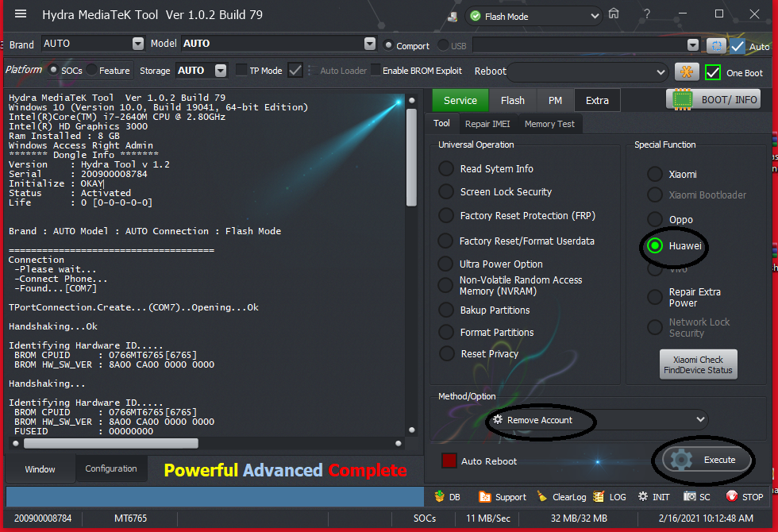Image resolution: width=778 pixels, height=532 pixels.
Task: Click the device icon left of Flash Mode
Action: click(x=453, y=17)
